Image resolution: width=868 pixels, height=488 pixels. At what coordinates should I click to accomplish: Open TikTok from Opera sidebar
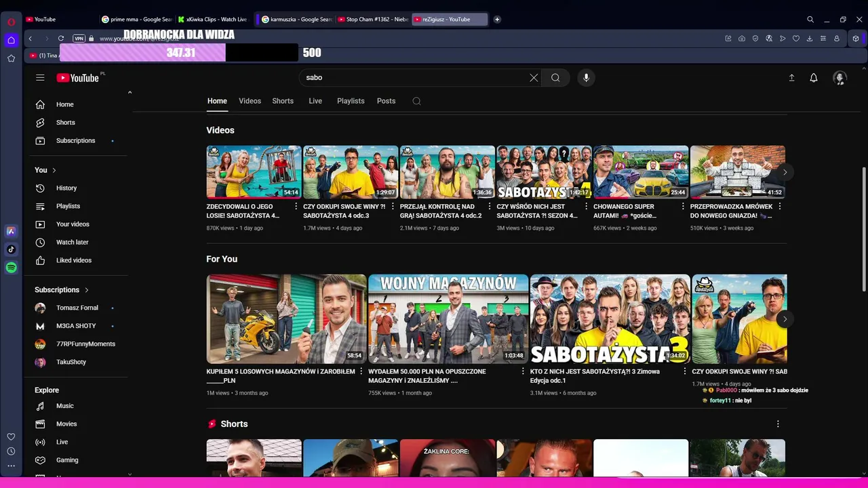(11, 249)
